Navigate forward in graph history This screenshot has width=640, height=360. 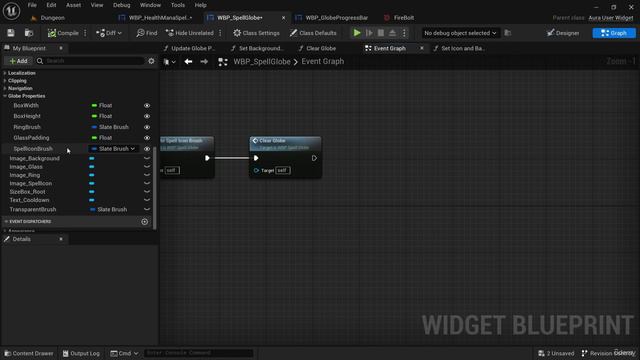(x=204, y=62)
